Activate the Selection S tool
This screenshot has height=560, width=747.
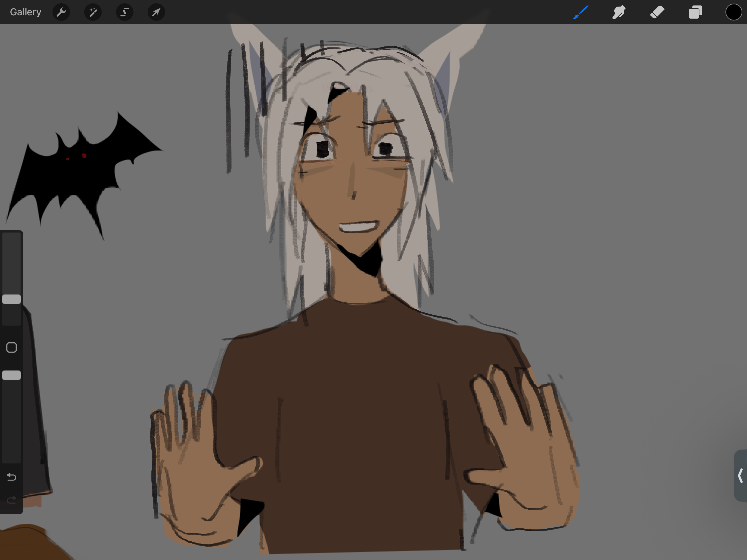(x=125, y=12)
